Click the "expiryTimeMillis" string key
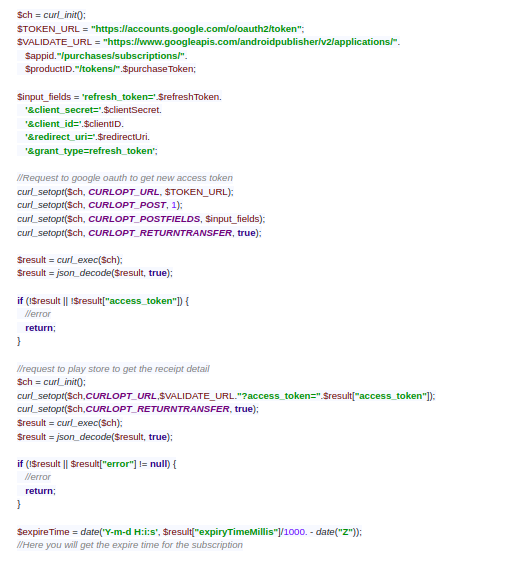The height and width of the screenshot is (562, 522). click(237, 532)
